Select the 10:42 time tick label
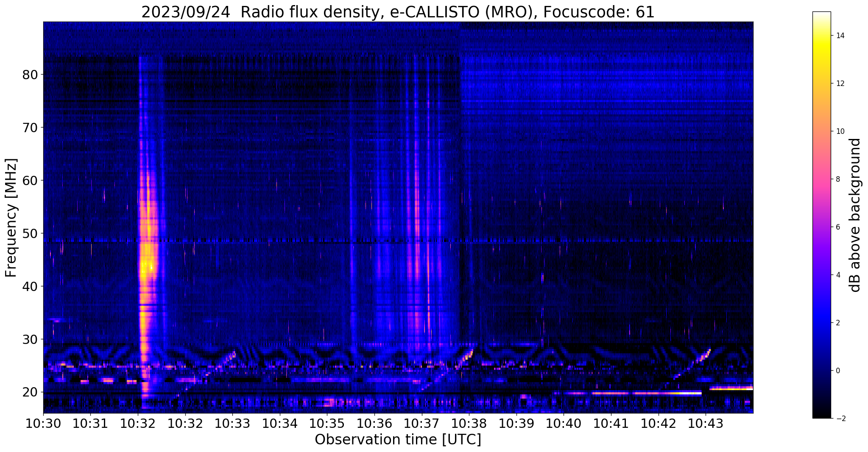The width and height of the screenshot is (868, 452). (659, 424)
